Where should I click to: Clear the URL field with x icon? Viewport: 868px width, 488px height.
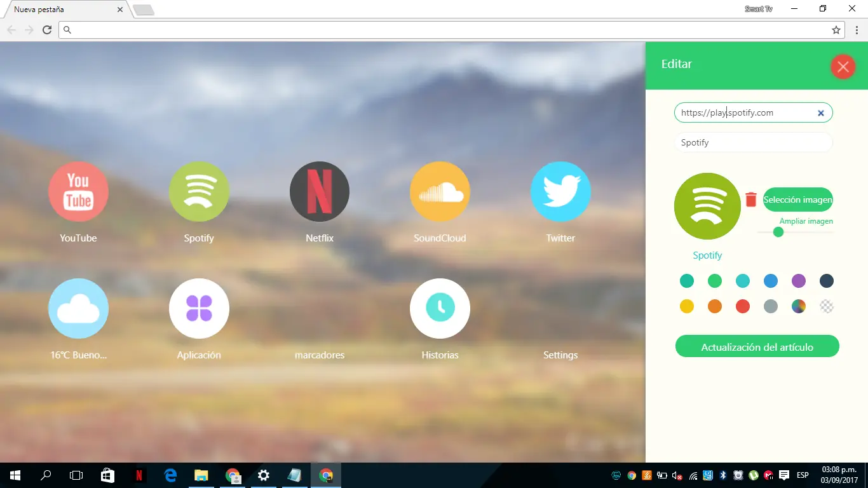820,113
